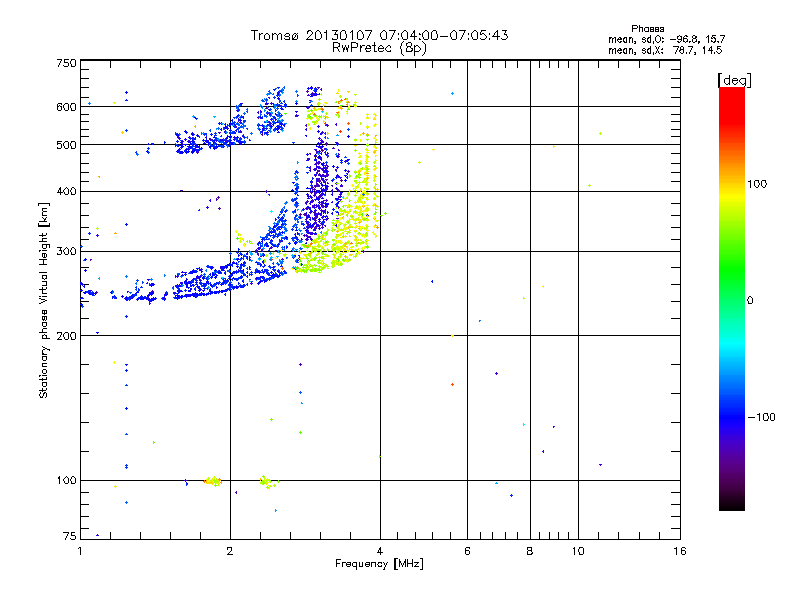Click the Frequency [MHz] axis label

[x=379, y=565]
